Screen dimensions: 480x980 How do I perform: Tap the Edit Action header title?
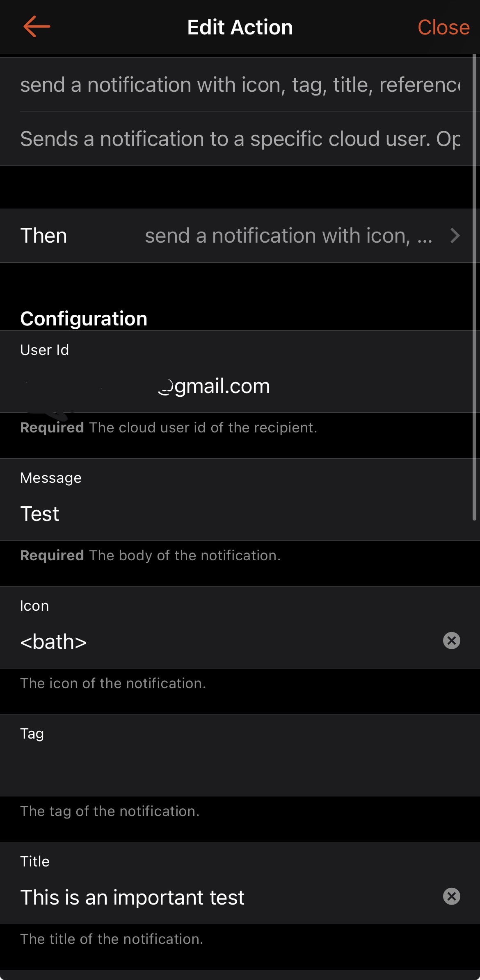click(x=240, y=27)
